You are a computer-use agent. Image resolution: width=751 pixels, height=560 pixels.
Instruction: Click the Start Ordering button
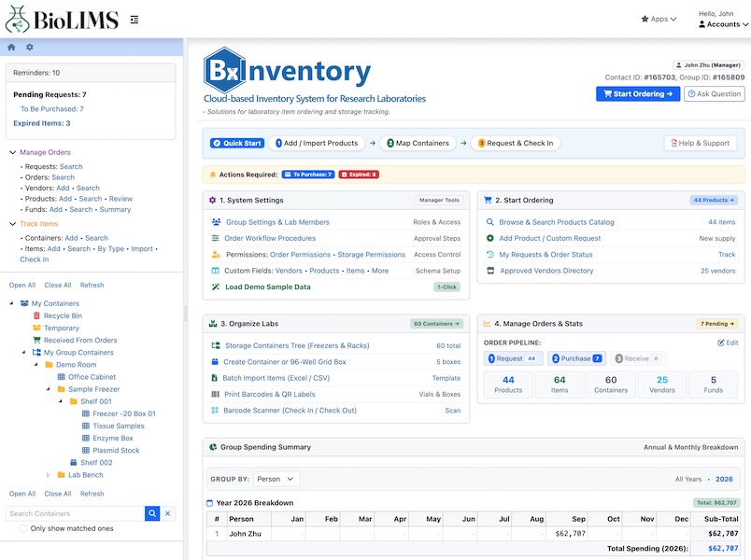tap(638, 94)
